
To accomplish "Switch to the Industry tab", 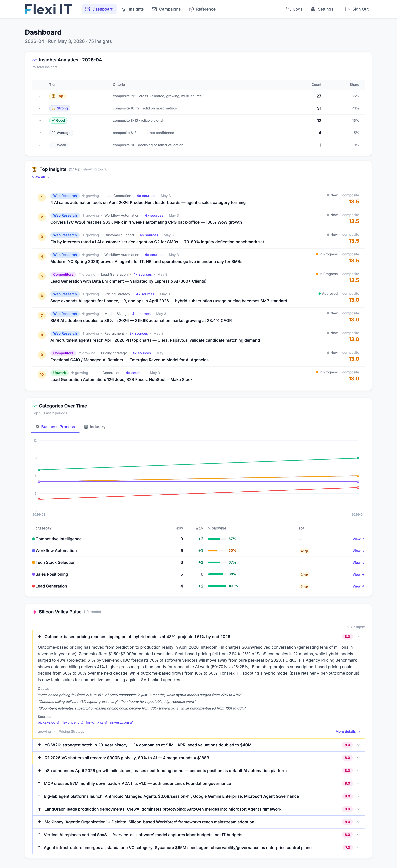I will point(95,427).
